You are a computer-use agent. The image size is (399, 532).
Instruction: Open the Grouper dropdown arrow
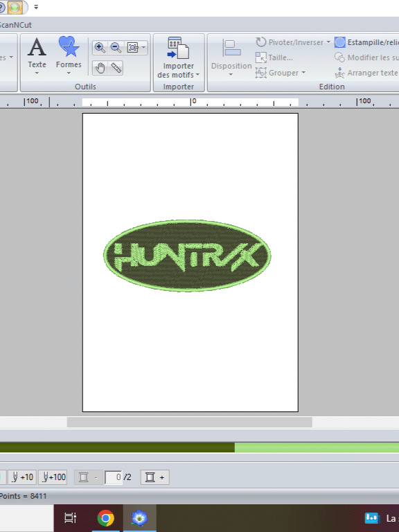point(303,73)
